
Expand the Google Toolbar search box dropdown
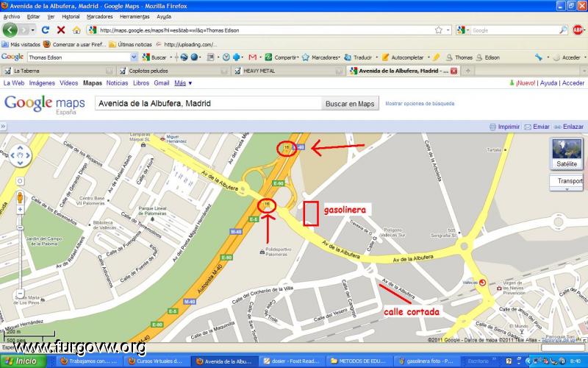134,57
